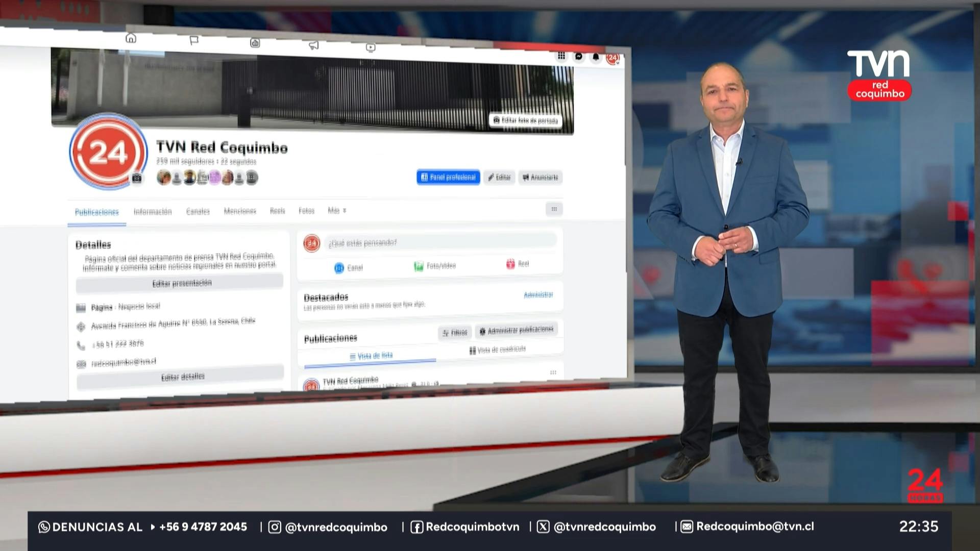Image resolution: width=980 pixels, height=551 pixels.
Task: Switch to the Información tab
Action: coord(153,212)
